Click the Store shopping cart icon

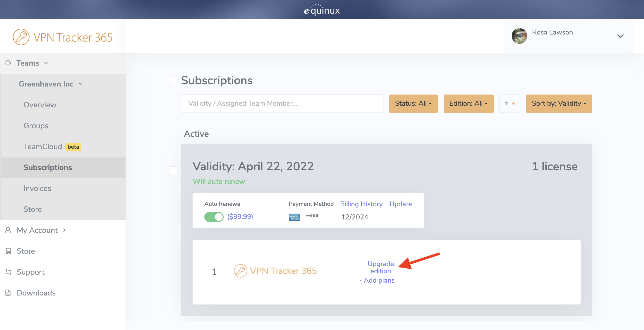click(8, 251)
